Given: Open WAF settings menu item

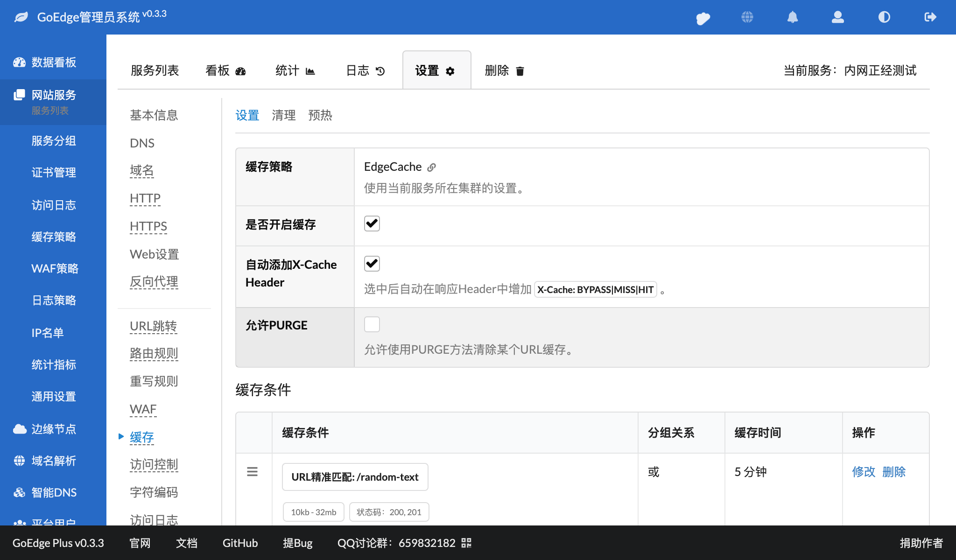Looking at the screenshot, I should click(143, 409).
